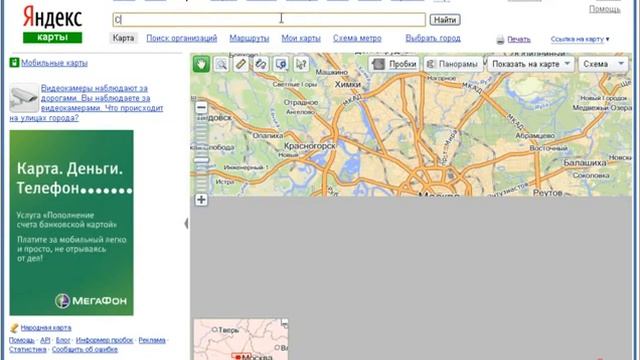Open Схема метро tab

pos(357,38)
